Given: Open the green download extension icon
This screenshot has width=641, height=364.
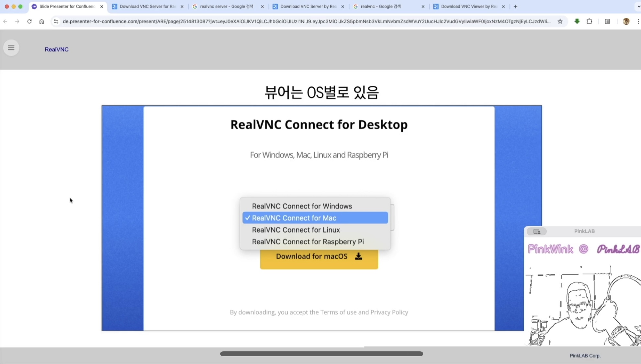Looking at the screenshot, I should [x=577, y=21].
